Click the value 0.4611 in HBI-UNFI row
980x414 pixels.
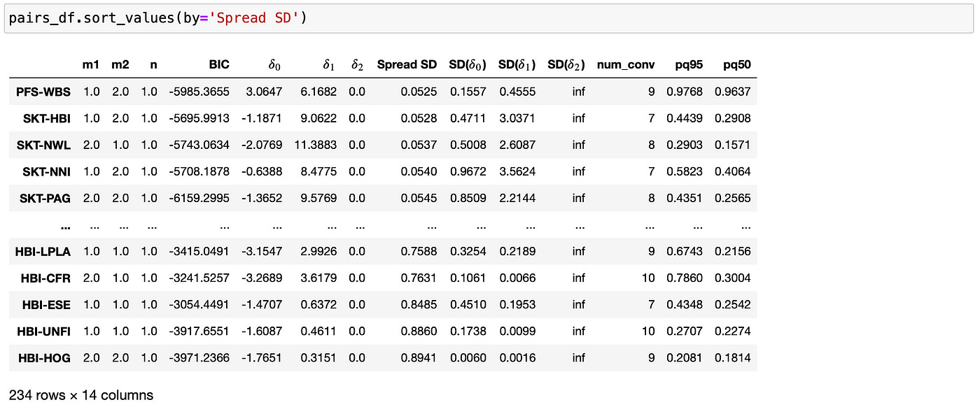coord(318,331)
